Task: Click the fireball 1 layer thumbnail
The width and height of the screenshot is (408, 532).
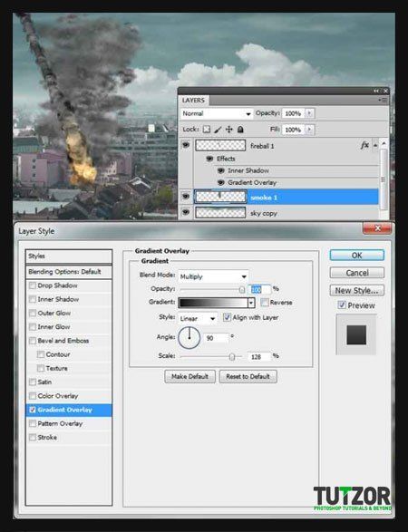Action: click(220, 146)
